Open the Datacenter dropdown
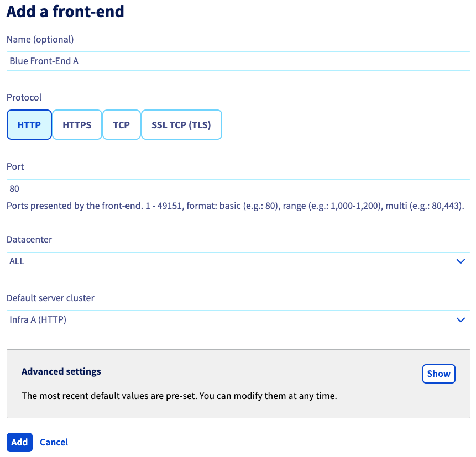Screen dimensions: 476x457 point(238,261)
